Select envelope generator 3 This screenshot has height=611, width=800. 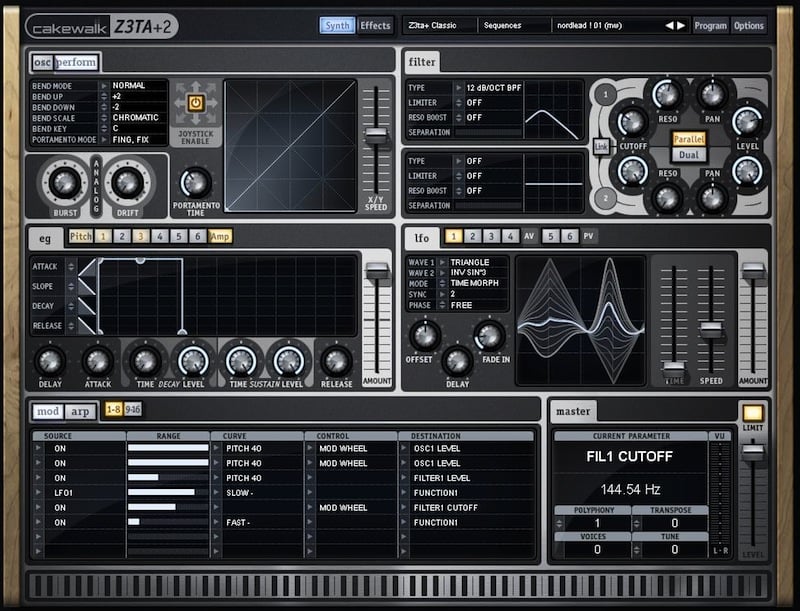pyautogui.click(x=141, y=236)
